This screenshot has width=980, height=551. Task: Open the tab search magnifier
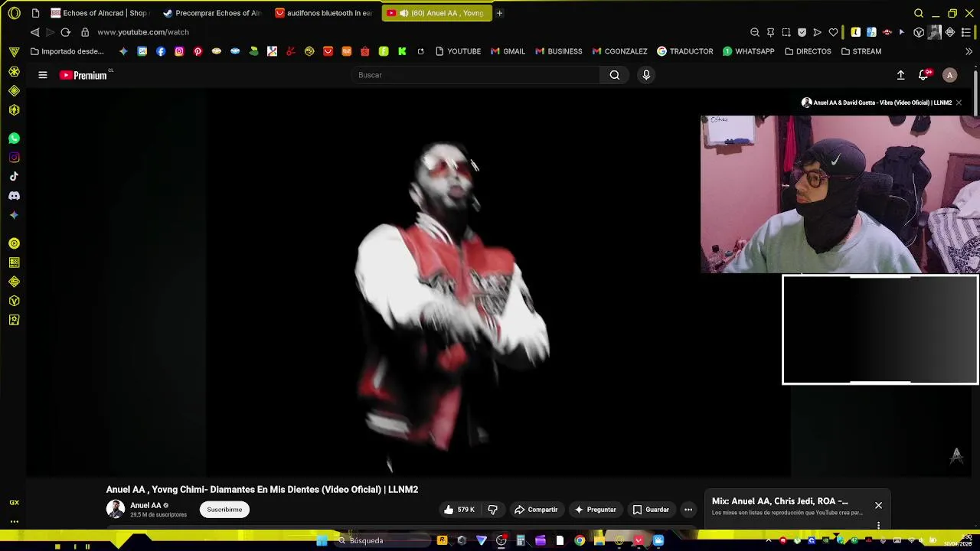point(919,13)
